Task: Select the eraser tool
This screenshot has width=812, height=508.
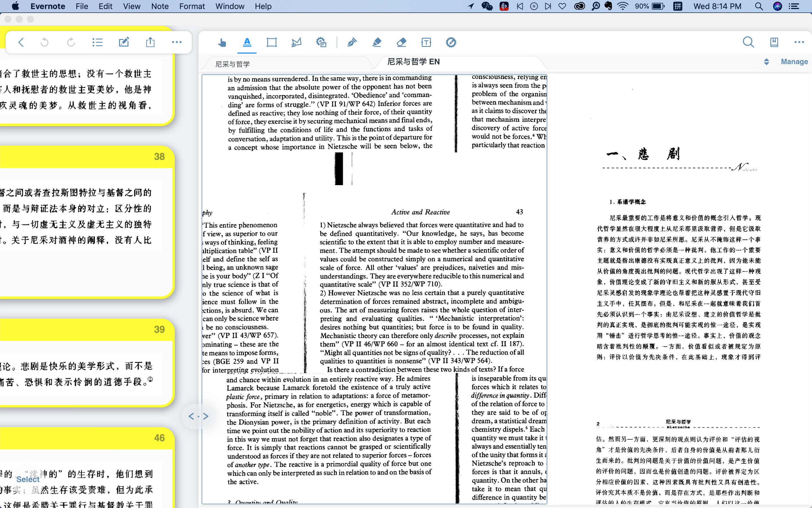Action: coord(402,42)
